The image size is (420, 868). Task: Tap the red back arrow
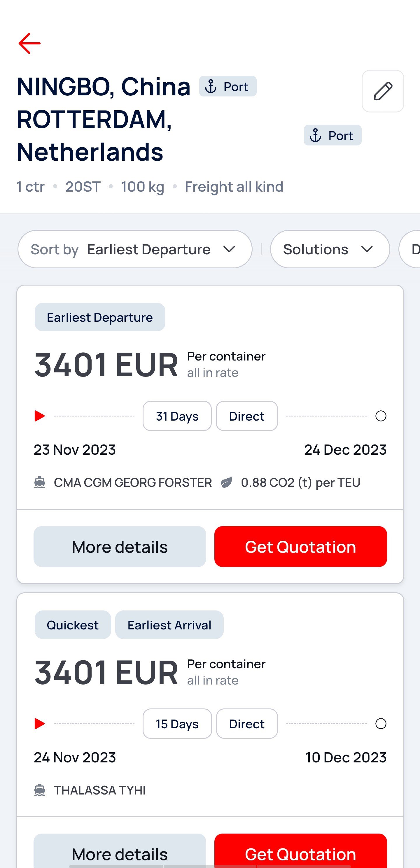pos(30,43)
